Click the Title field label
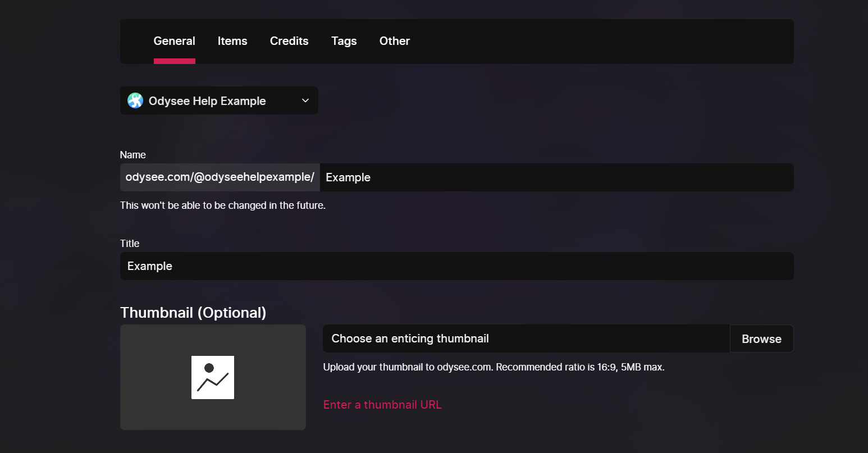Viewport: 868px width, 453px height. 130,244
